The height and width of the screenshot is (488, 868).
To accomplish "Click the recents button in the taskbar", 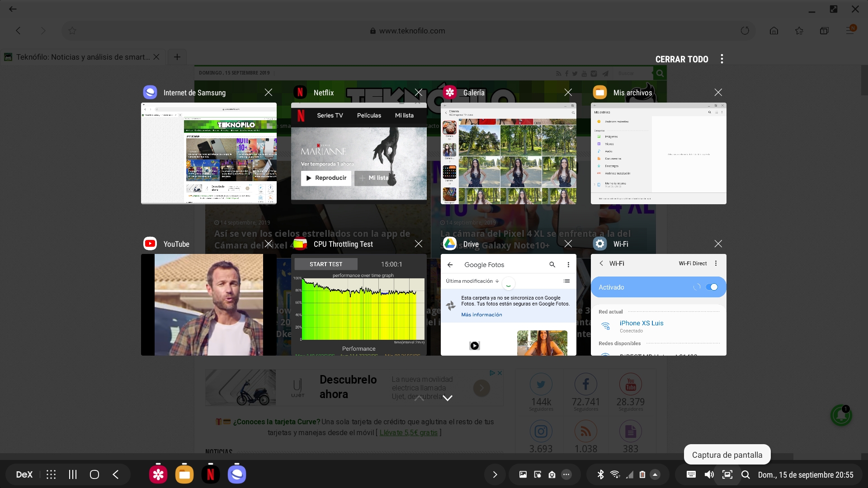I will [x=73, y=474].
